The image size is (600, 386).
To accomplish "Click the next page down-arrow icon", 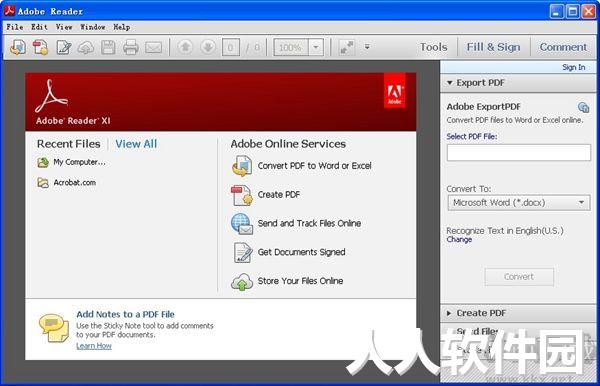I will (208, 47).
